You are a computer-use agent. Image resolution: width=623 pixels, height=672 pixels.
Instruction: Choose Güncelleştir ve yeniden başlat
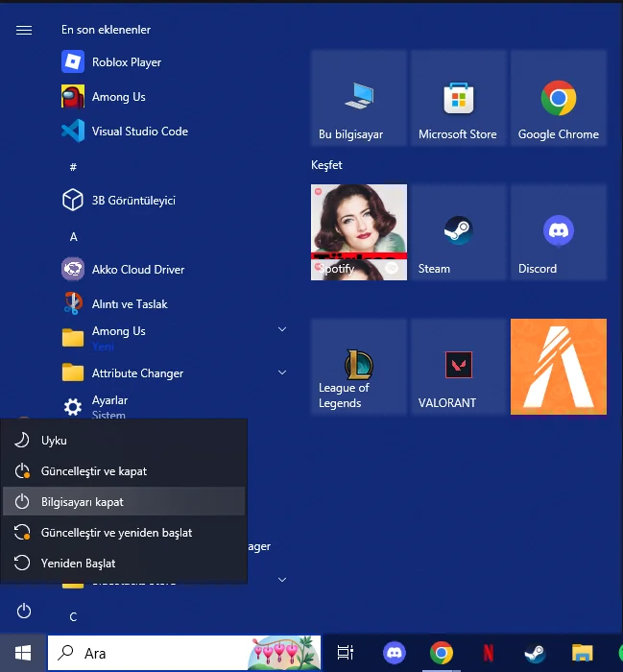[x=124, y=532]
